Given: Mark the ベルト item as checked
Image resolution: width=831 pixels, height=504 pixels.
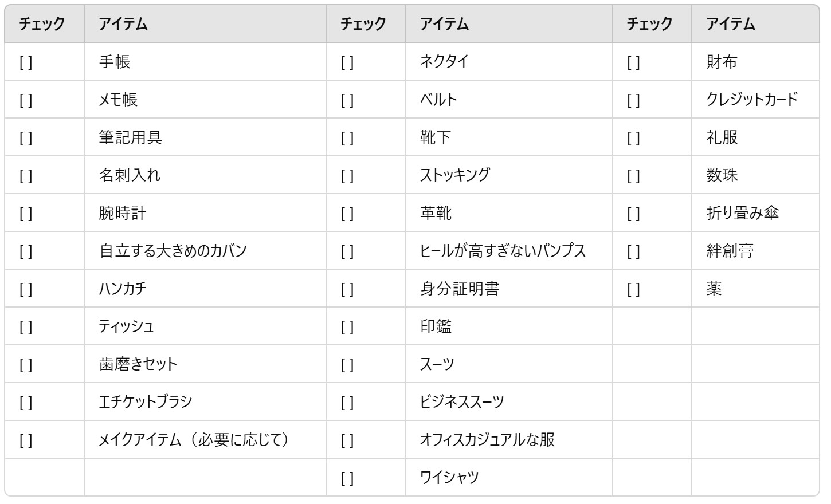Looking at the screenshot, I should (x=347, y=100).
